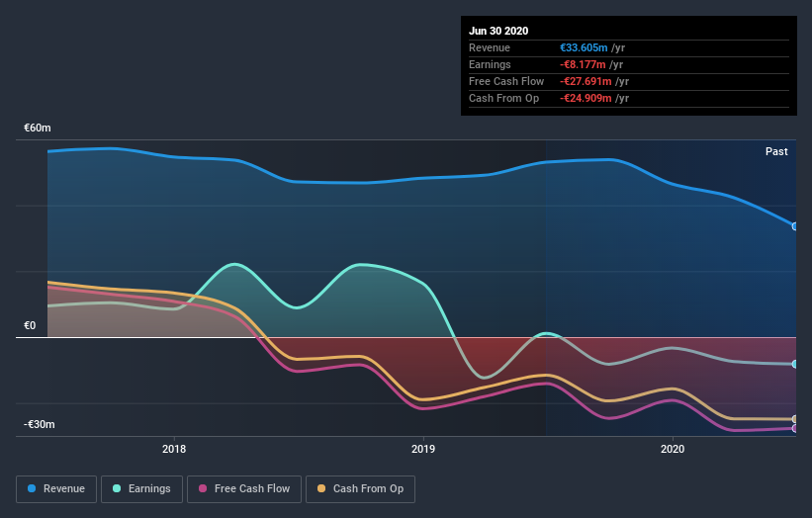Click the -€24.909m cash from op value

(586, 98)
